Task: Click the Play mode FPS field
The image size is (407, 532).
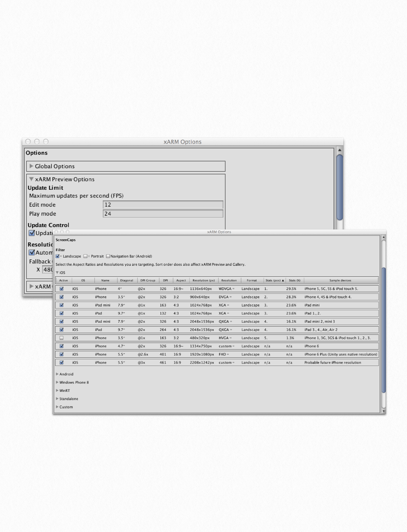Action: coord(163,214)
